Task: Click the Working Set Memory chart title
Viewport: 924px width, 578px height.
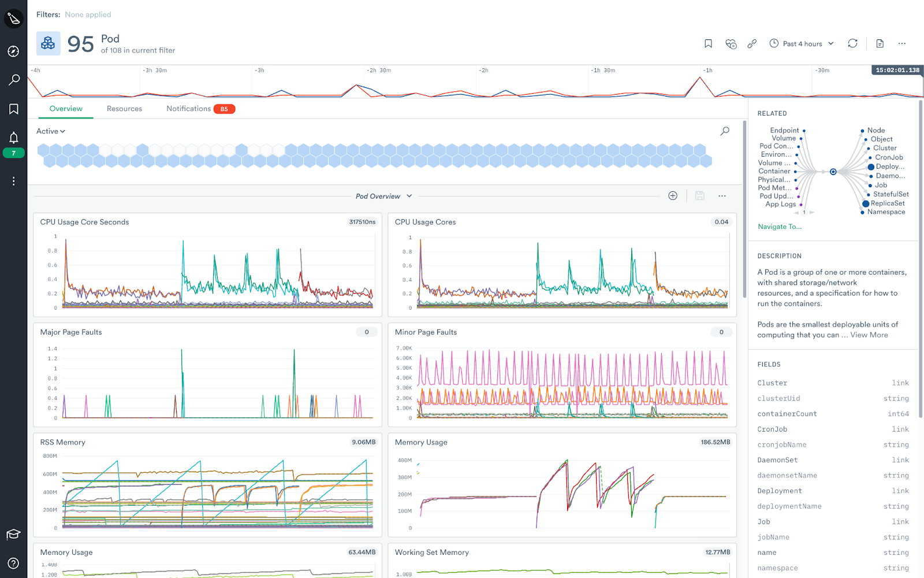Action: coord(432,553)
